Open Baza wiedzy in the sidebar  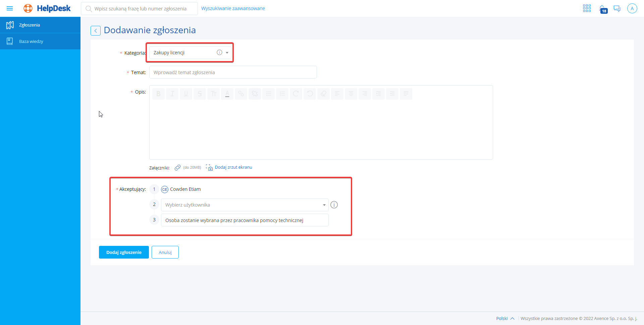[31, 42]
